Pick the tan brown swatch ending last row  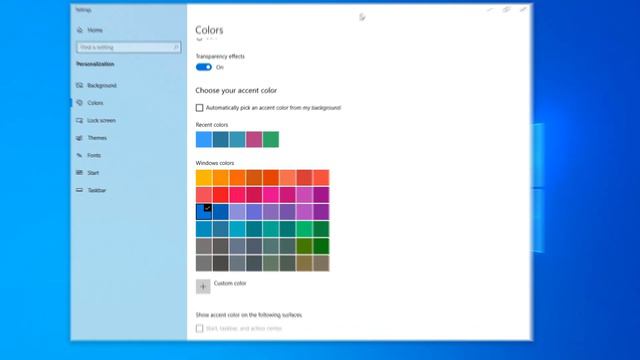(x=321, y=263)
